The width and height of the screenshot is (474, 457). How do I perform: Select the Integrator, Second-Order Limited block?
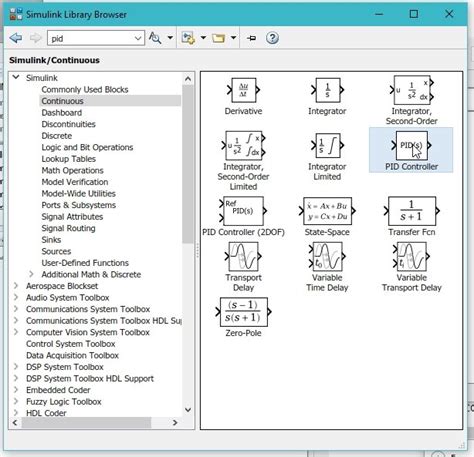click(243, 146)
